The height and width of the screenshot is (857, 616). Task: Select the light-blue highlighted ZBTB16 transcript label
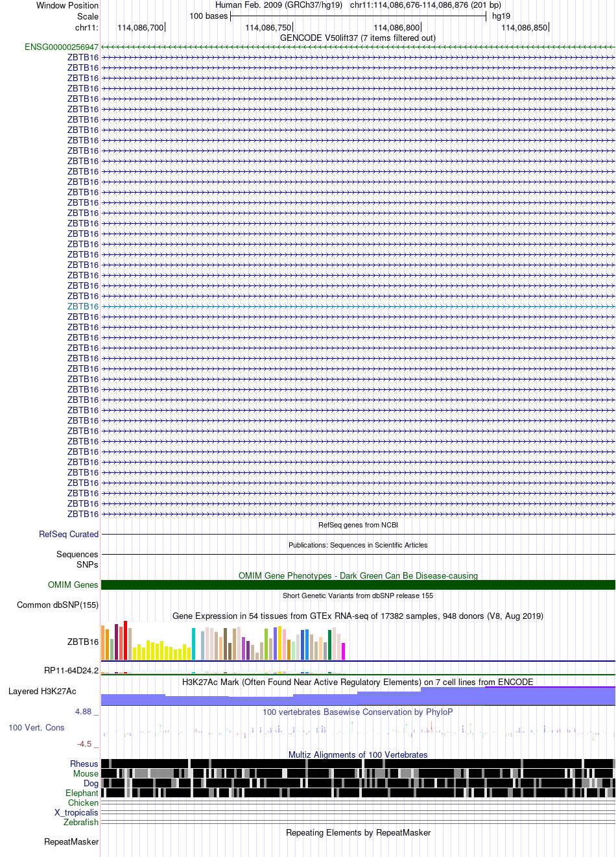[83, 306]
